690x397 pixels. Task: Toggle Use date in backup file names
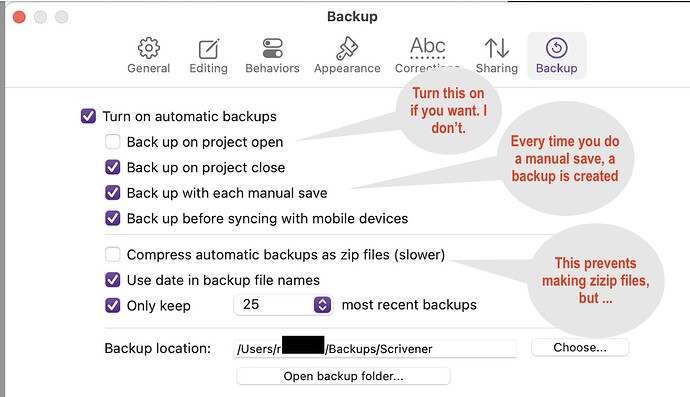113,280
